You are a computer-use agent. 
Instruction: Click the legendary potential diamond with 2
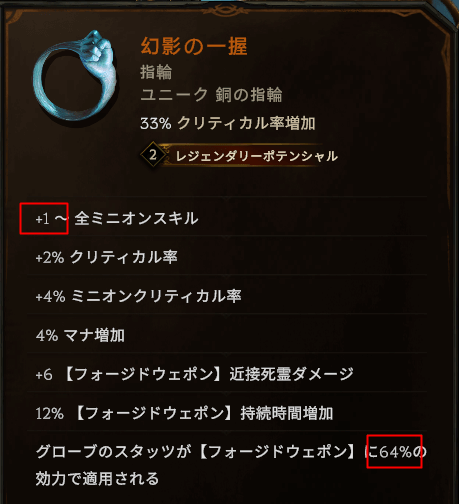(153, 155)
